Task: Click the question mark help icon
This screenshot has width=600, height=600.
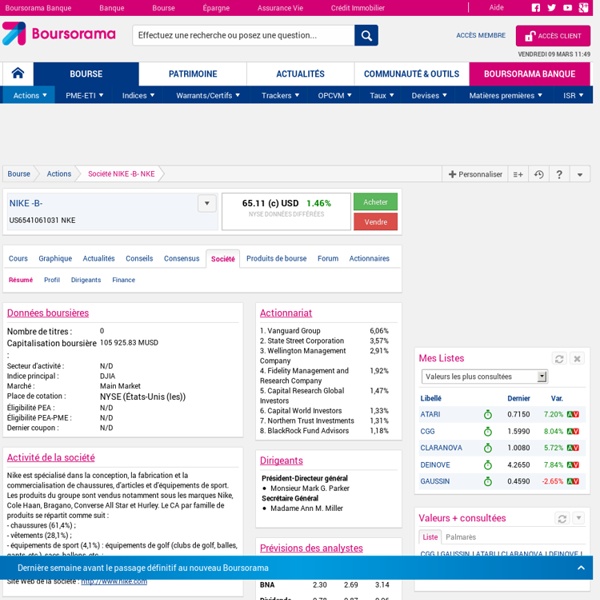Action: pos(559,174)
